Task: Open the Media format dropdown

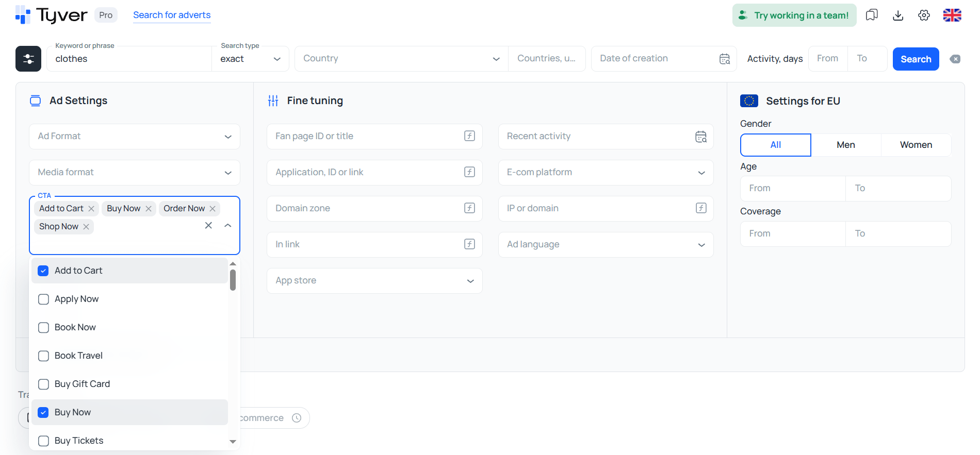Action: pyautogui.click(x=135, y=173)
